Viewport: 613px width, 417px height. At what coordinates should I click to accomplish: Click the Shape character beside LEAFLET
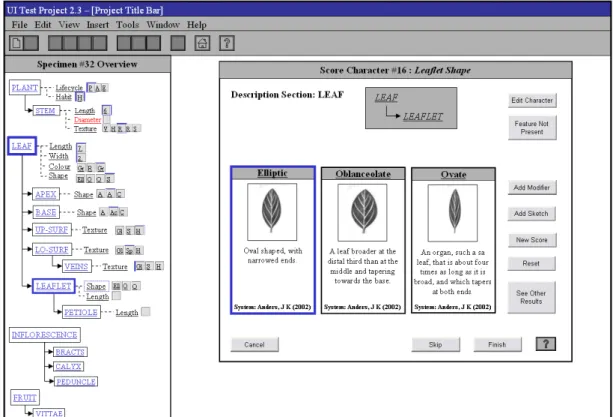96,286
